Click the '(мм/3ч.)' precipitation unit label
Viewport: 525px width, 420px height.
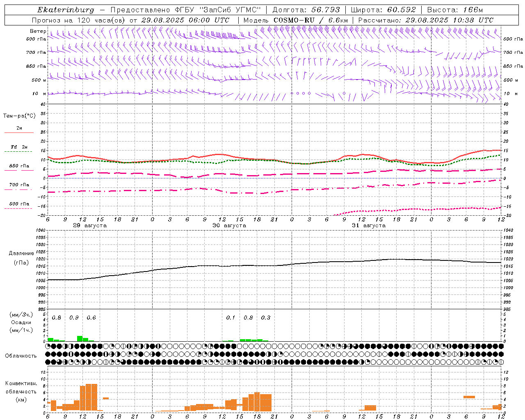click(21, 315)
